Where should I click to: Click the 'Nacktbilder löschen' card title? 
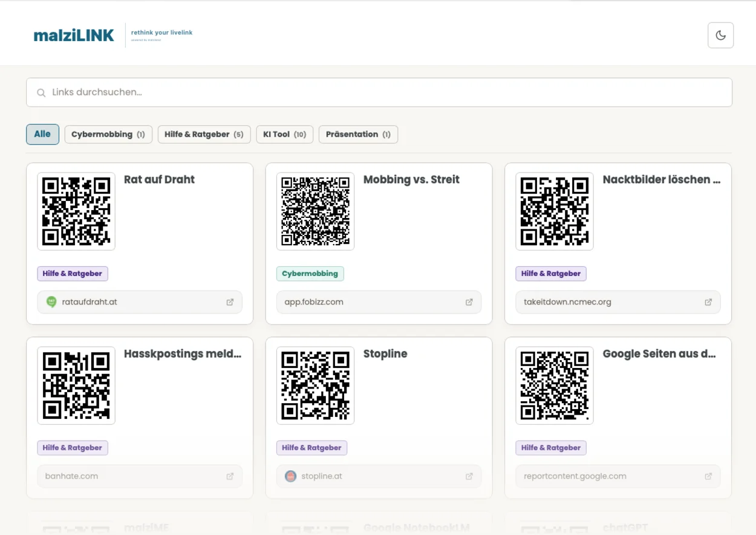tap(662, 180)
